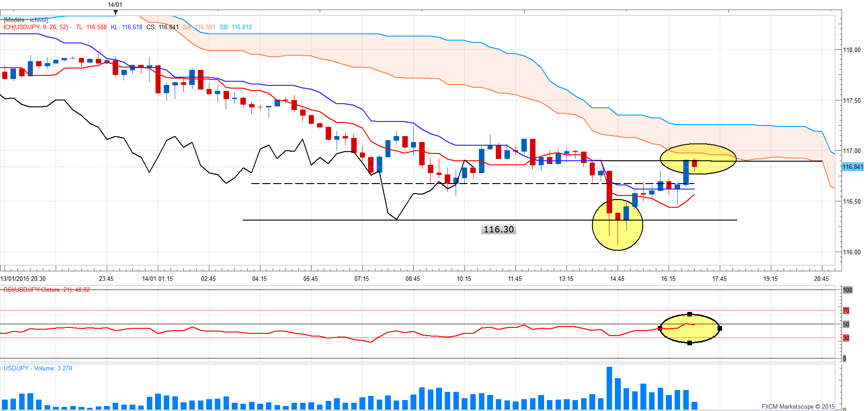The height and width of the screenshot is (411, 868).
Task: Click the RSI 30 level marker
Action: tap(846, 338)
